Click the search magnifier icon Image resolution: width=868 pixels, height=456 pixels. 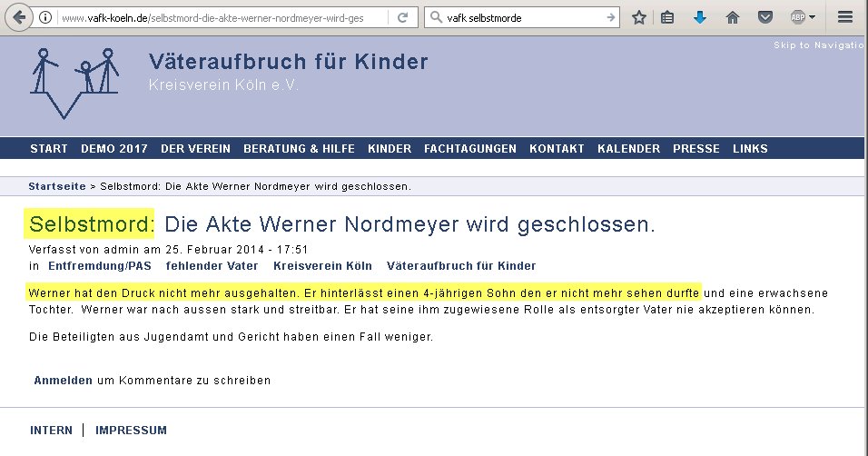tap(436, 18)
